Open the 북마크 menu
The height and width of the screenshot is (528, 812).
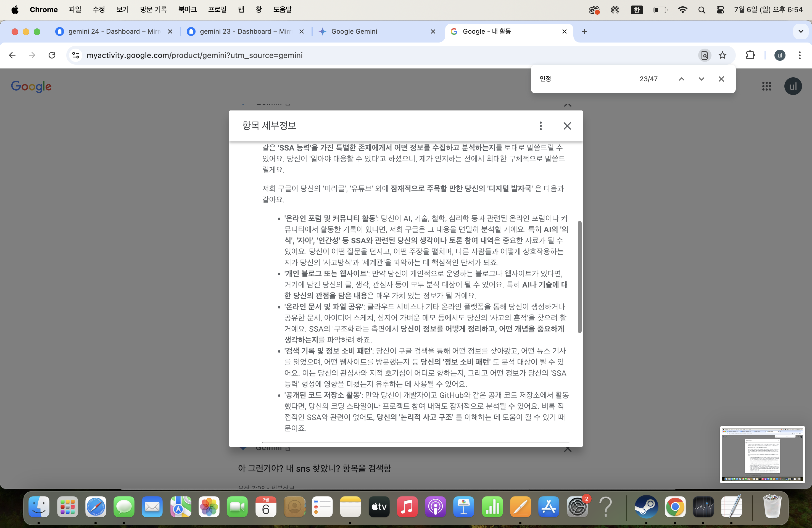tap(187, 10)
